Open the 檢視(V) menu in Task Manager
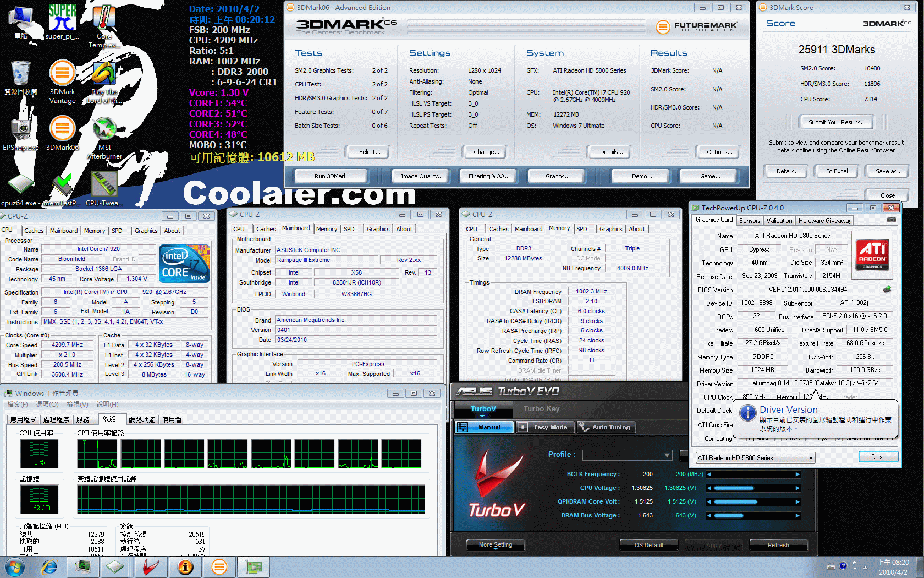The width and height of the screenshot is (924, 578). coord(78,405)
